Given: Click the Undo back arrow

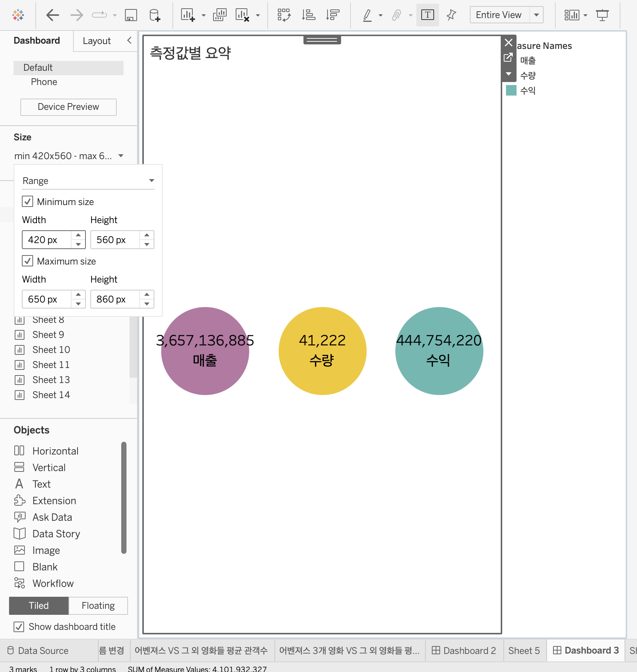Looking at the screenshot, I should [53, 15].
